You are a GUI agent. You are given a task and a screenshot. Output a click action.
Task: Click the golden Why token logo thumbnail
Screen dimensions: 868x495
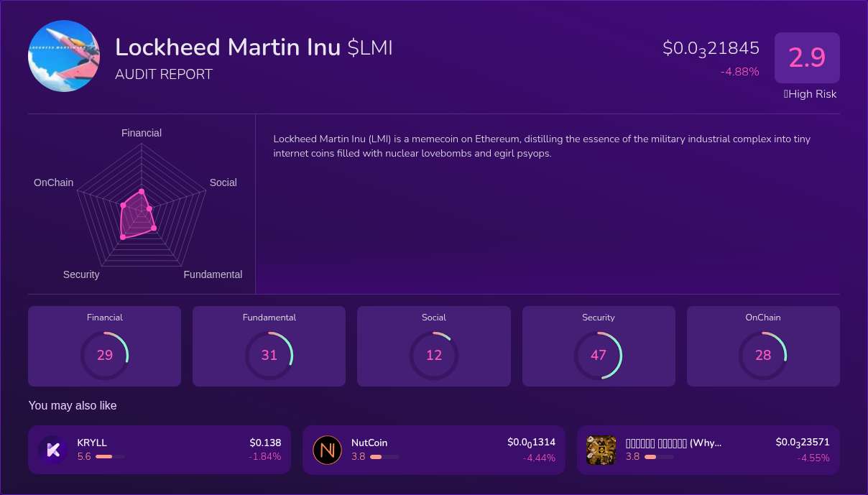pos(601,450)
